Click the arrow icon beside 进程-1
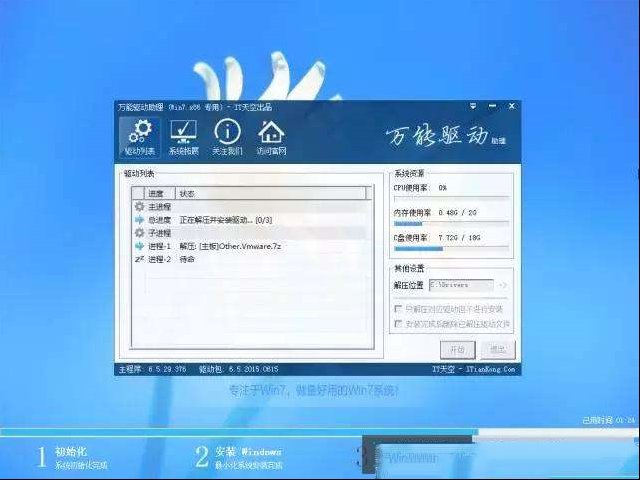This screenshot has width=640, height=480. (x=140, y=246)
